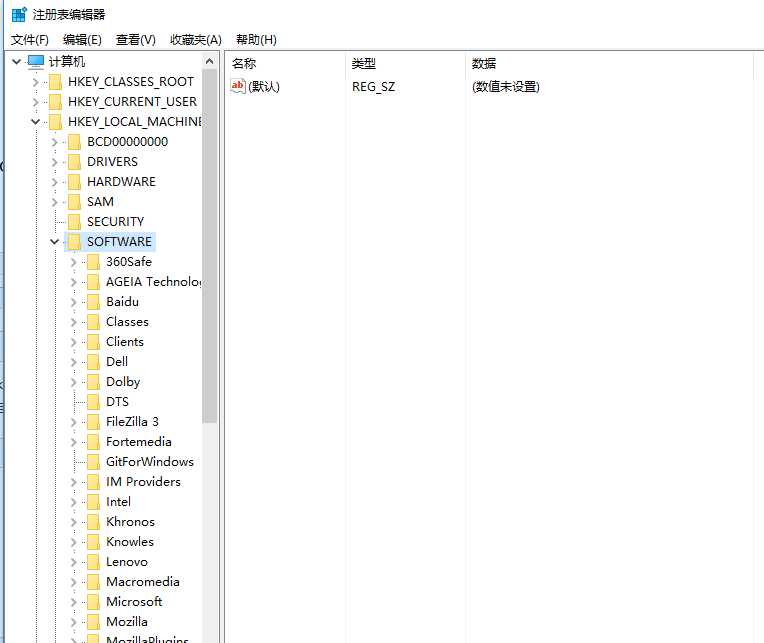The width and height of the screenshot is (764, 643).
Task: Click the SAM folder icon
Action: pos(75,202)
